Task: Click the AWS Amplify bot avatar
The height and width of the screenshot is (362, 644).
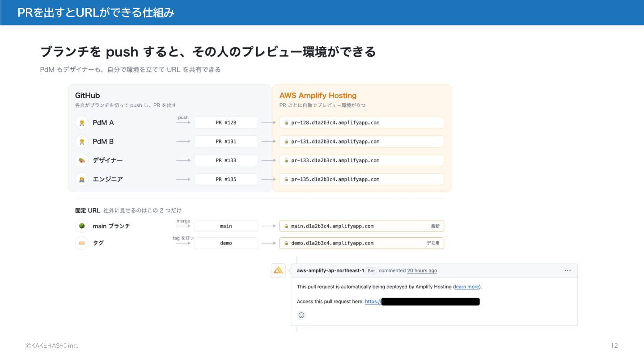Action: 278,270
